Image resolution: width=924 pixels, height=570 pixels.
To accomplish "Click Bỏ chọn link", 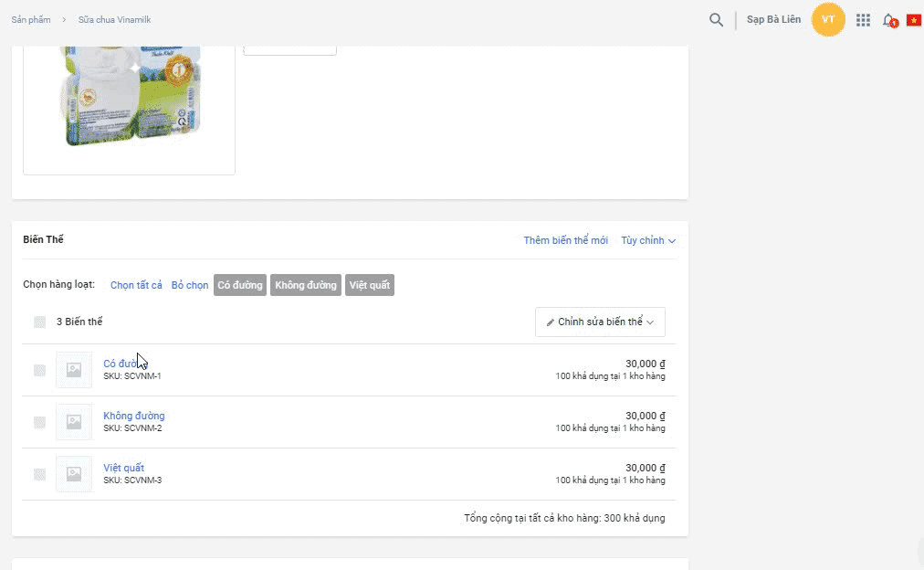I will click(x=190, y=285).
